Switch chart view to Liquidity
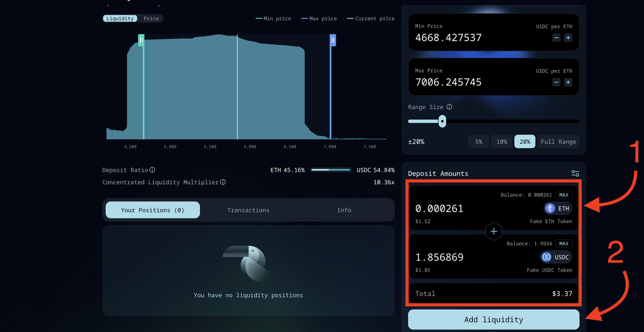Screen dimensions: 644x332 pos(120,19)
